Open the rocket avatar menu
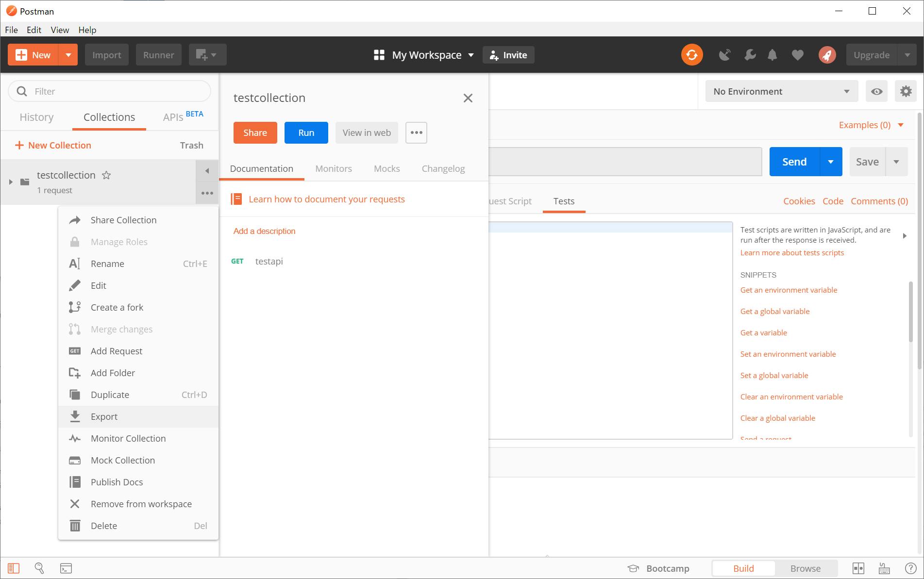Screen dimensions: 924x579 coord(827,55)
